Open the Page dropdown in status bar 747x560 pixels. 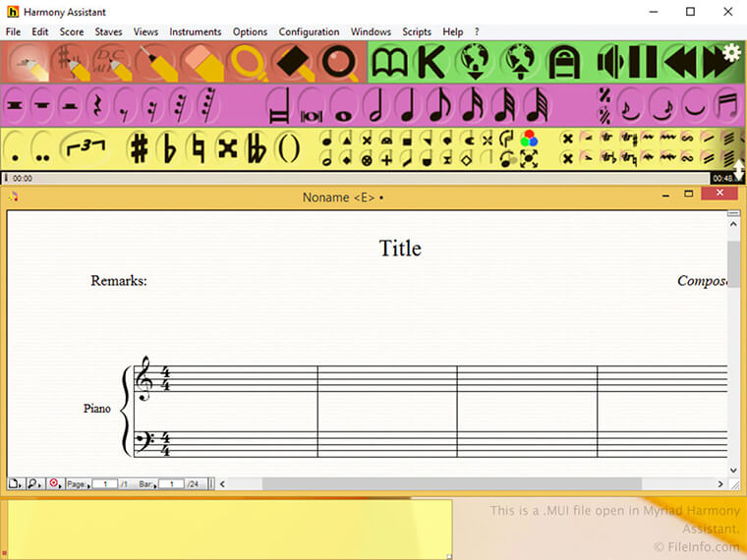(x=77, y=484)
